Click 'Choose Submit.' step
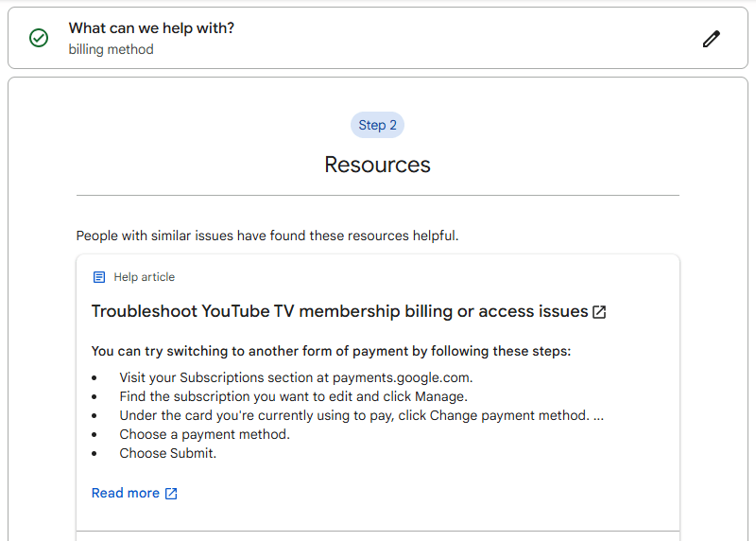756x541 pixels. point(168,453)
